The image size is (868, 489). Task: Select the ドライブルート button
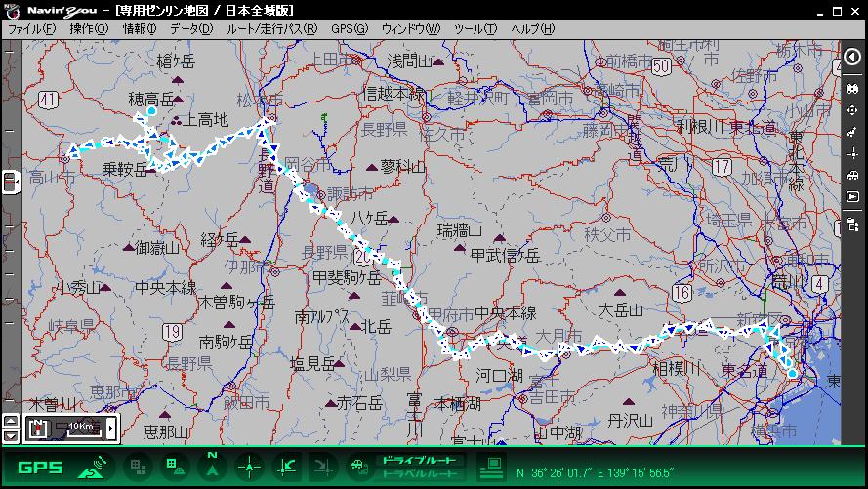[420, 461]
